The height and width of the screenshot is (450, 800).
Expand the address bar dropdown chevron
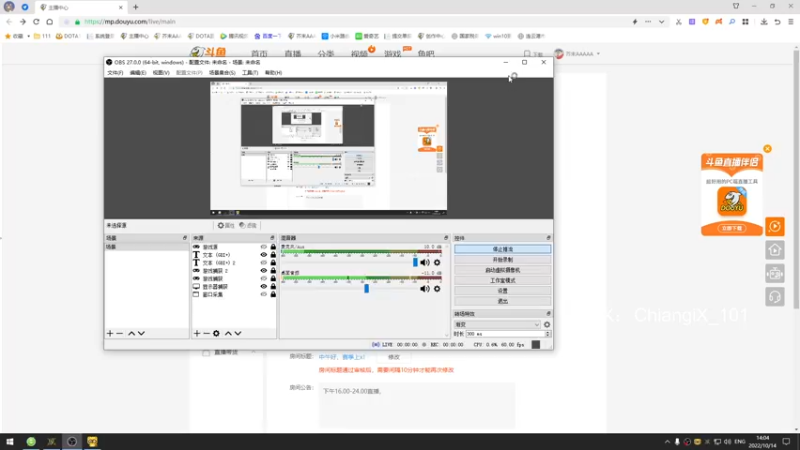pyautogui.click(x=661, y=21)
